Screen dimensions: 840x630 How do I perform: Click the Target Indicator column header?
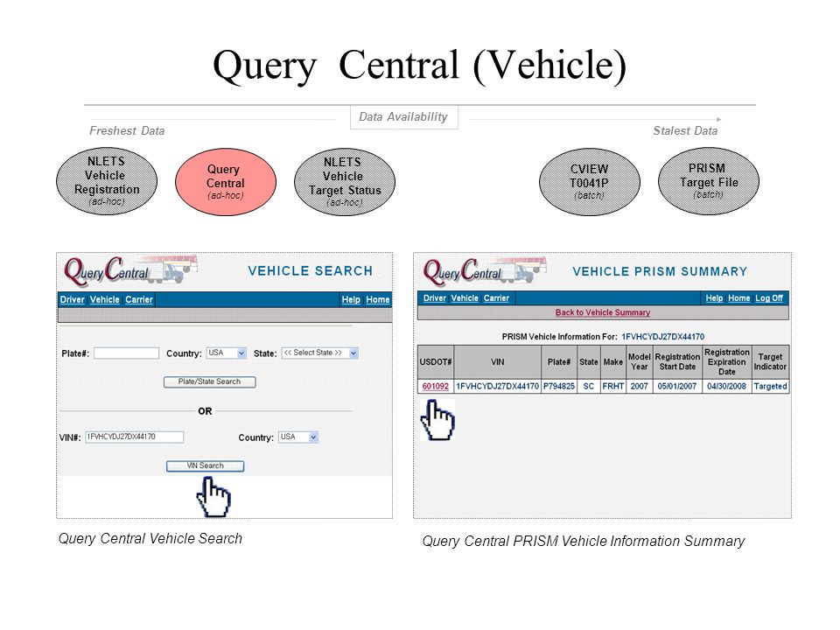(x=770, y=362)
